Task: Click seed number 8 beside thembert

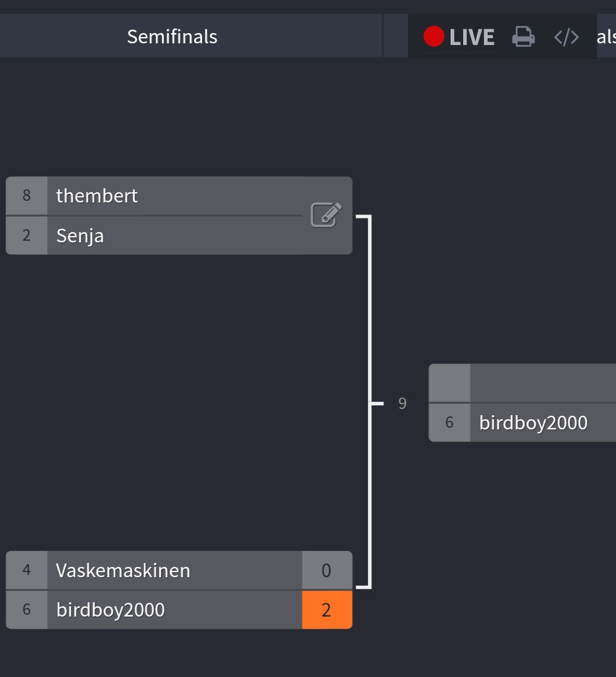Action: coord(27,196)
